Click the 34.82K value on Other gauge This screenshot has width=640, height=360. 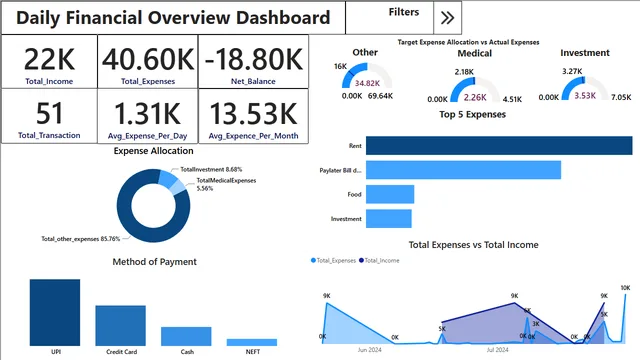(x=367, y=83)
